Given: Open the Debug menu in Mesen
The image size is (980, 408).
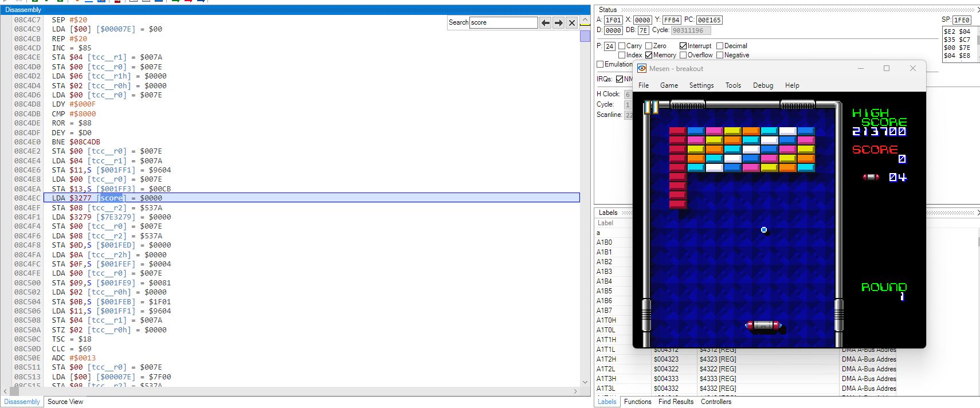Looking at the screenshot, I should (763, 85).
